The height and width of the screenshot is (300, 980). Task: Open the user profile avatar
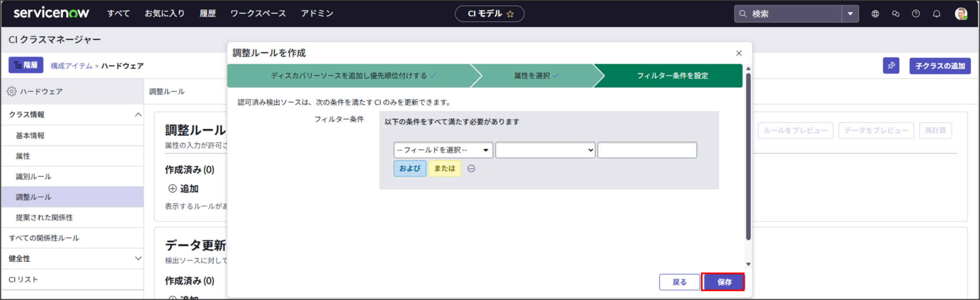(x=961, y=14)
